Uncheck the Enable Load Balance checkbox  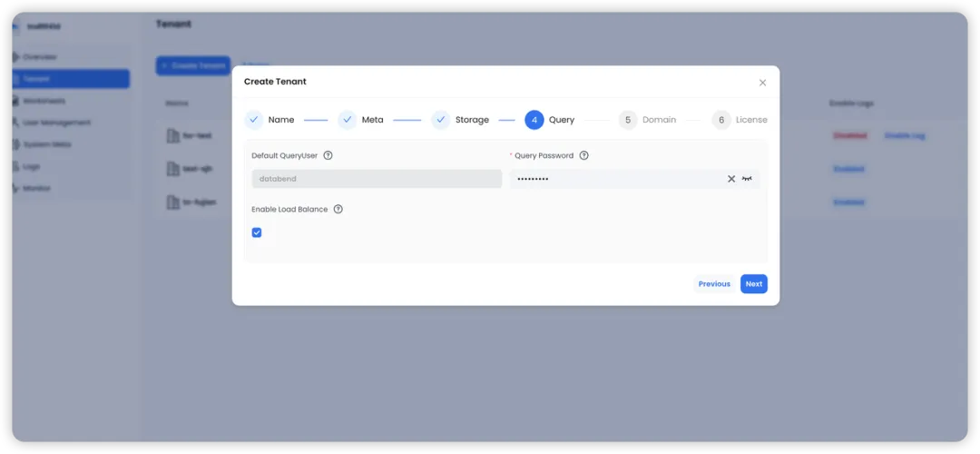[x=257, y=232]
